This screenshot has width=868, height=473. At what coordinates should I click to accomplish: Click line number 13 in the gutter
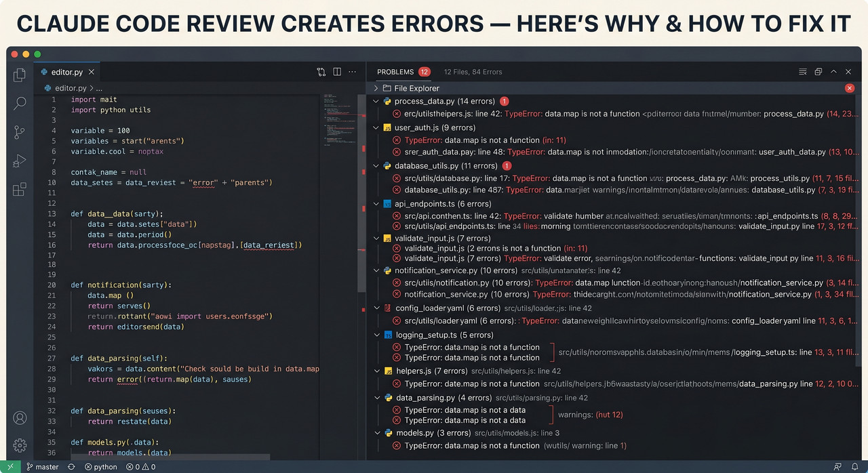[x=52, y=213]
